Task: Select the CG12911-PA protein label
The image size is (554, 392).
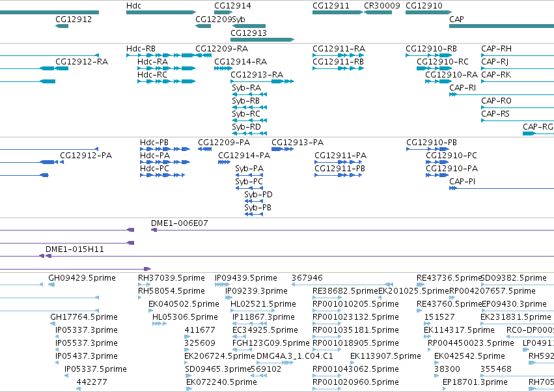Action: click(340, 156)
